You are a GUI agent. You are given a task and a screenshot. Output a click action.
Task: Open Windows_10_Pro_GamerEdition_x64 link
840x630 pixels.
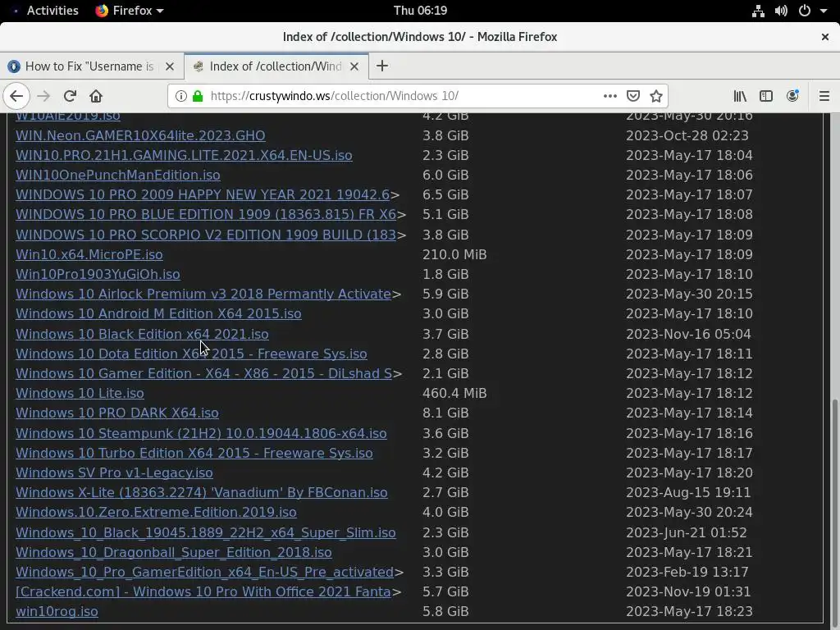pos(204,572)
